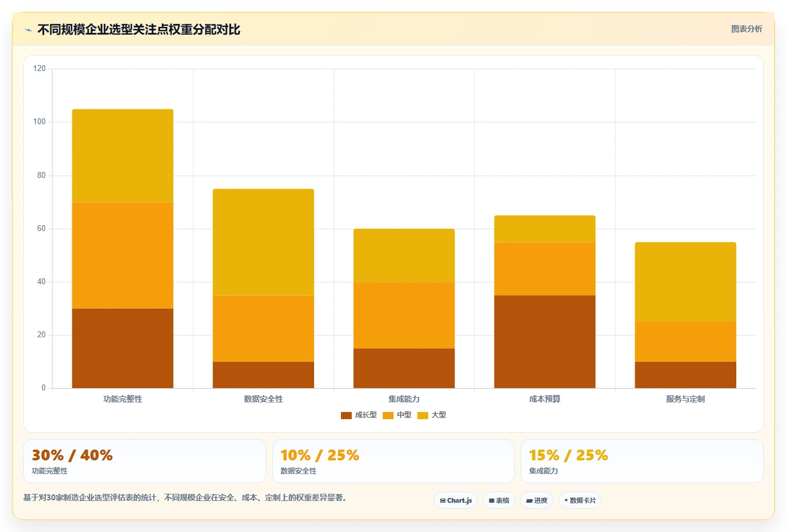Click the 成长型 segment of 数据安全性 bar
Image resolution: width=787 pixels, height=532 pixels.
pyautogui.click(x=263, y=375)
